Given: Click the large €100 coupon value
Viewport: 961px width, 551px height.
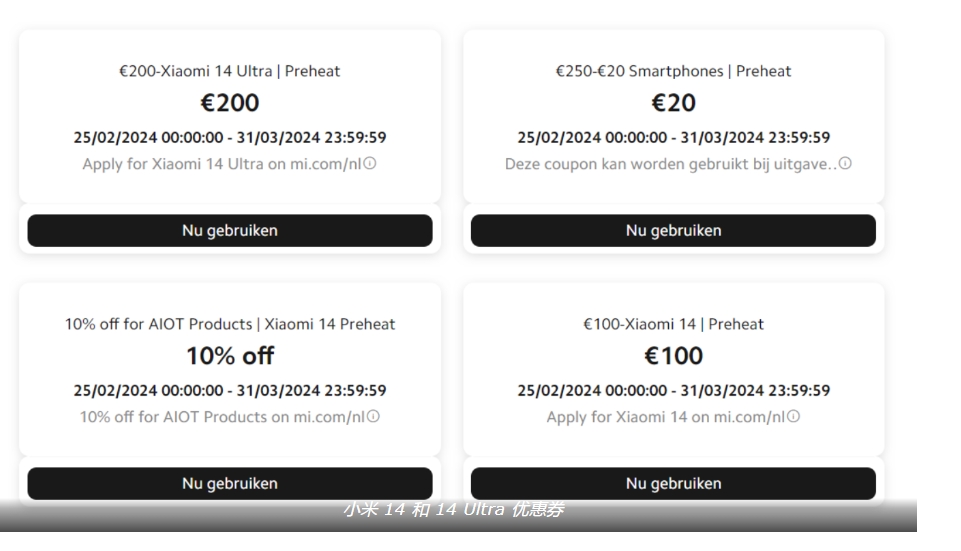Looking at the screenshot, I should click(673, 355).
